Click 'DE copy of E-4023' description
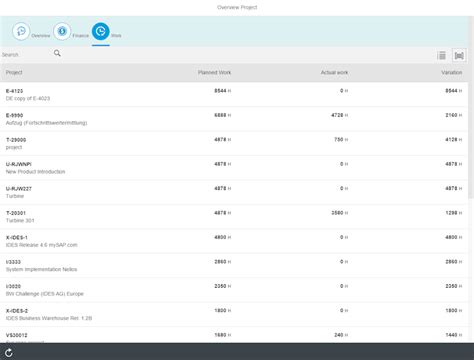Screen dimensions: 474x360 28,98
